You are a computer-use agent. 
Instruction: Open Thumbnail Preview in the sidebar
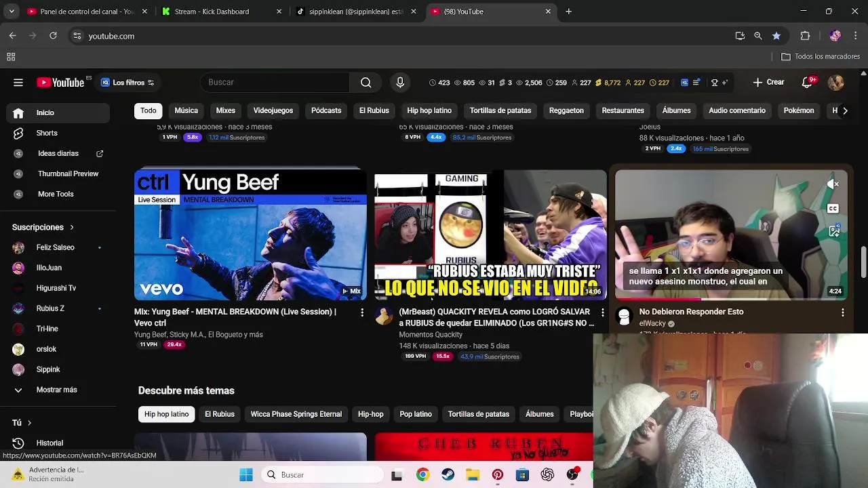click(x=59, y=174)
